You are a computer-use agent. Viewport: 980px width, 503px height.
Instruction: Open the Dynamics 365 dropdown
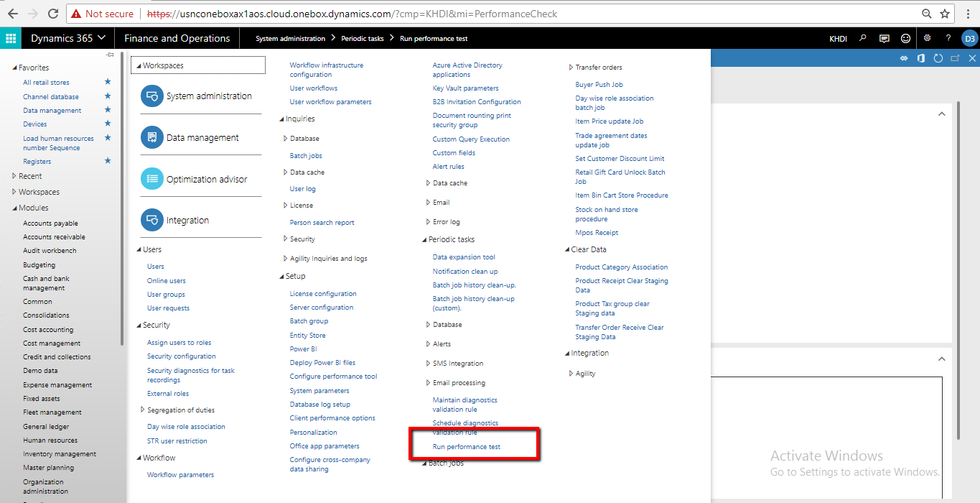pos(68,38)
